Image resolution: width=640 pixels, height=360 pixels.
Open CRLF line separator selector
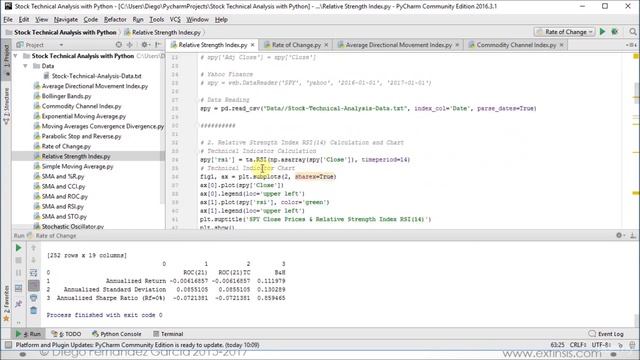tap(578, 345)
